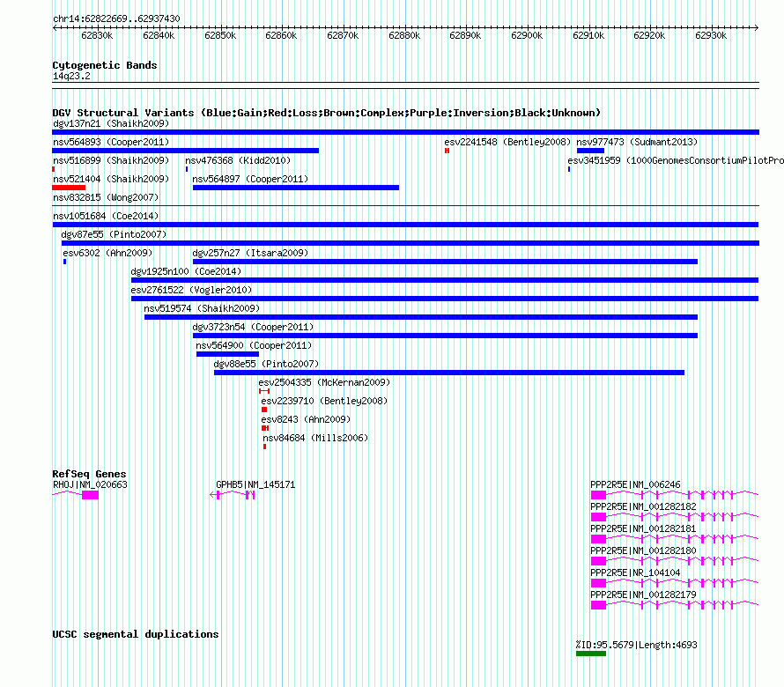
Task: Click the nsv832815 (Wong2007) label
Action: pyautogui.click(x=106, y=197)
